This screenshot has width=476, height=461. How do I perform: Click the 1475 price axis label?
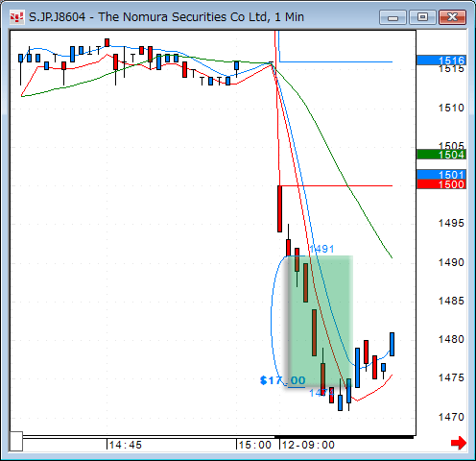(x=451, y=377)
